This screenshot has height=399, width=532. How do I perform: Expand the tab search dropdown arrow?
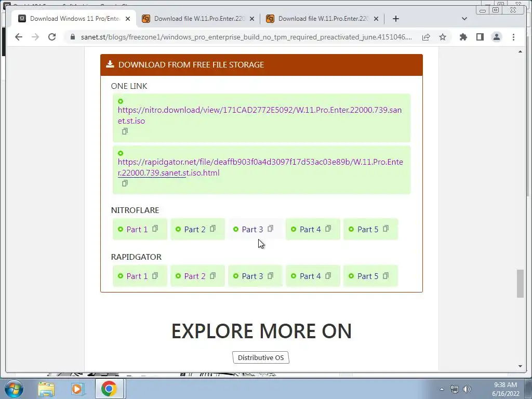pos(464,19)
